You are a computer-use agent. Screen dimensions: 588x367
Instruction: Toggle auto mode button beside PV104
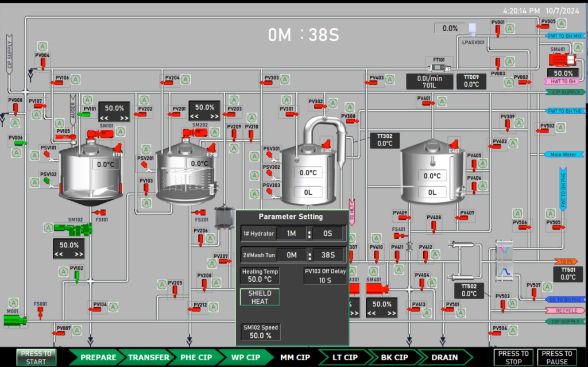click(x=113, y=307)
